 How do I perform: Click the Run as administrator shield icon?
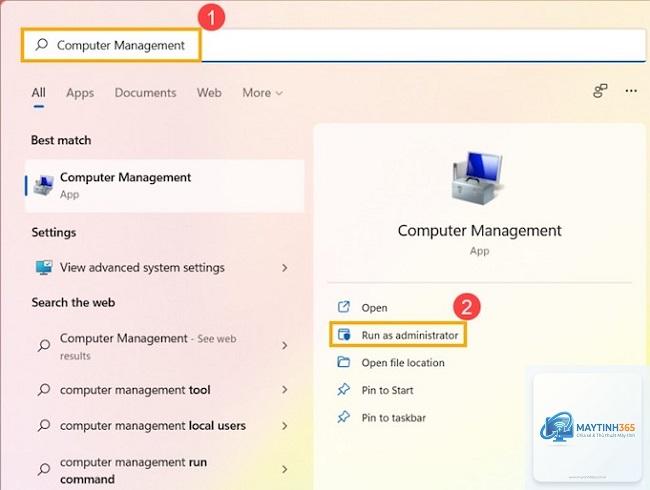[x=344, y=334]
